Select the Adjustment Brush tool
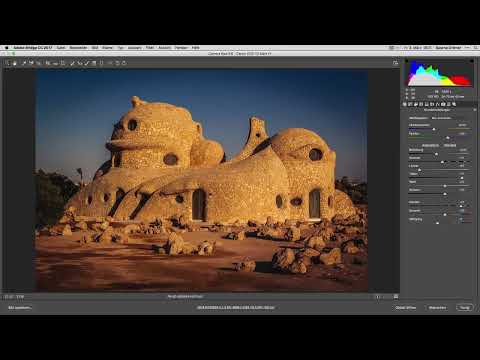 click(x=87, y=63)
